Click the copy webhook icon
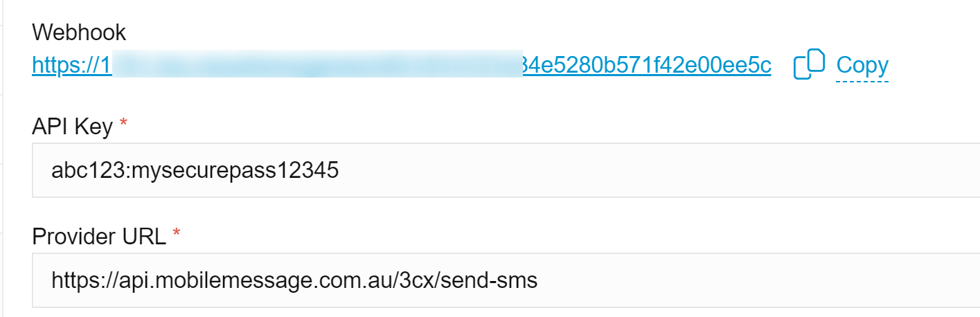 [809, 64]
